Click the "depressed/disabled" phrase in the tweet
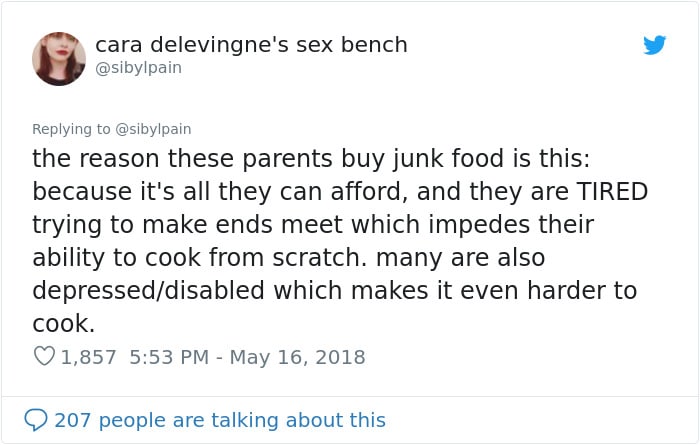This screenshot has height=445, width=700. (148, 291)
